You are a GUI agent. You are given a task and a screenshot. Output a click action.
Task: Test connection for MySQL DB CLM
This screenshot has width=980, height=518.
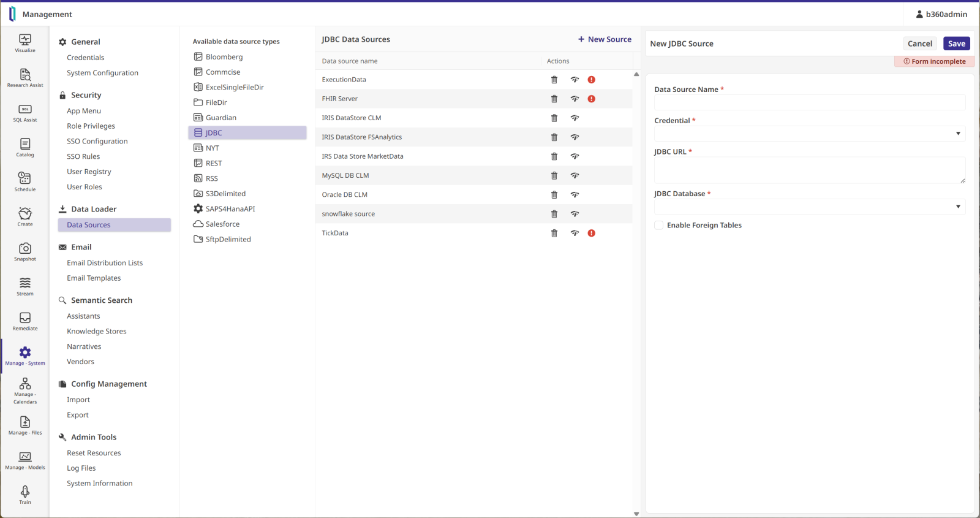[x=575, y=176]
